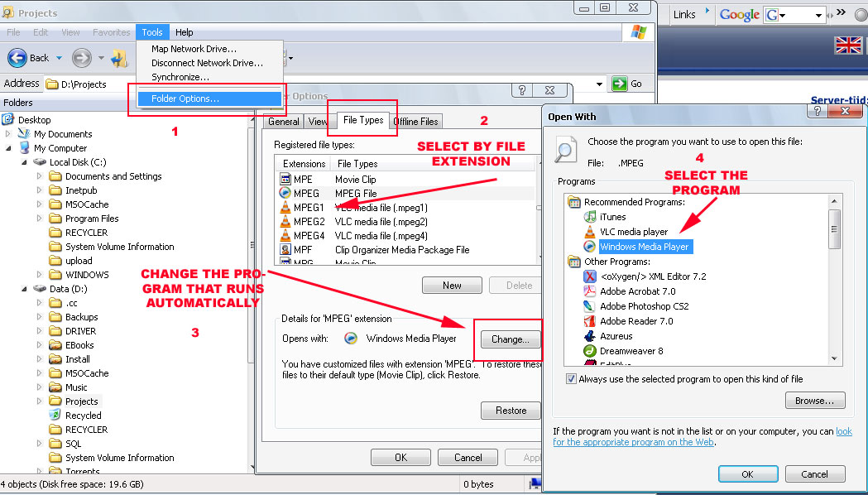The height and width of the screenshot is (495, 868).
Task: Expand the Program Files folder node
Action: [x=39, y=219]
